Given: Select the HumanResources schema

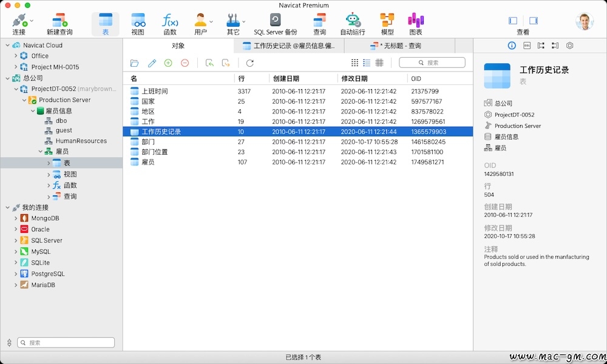Looking at the screenshot, I should (x=81, y=141).
